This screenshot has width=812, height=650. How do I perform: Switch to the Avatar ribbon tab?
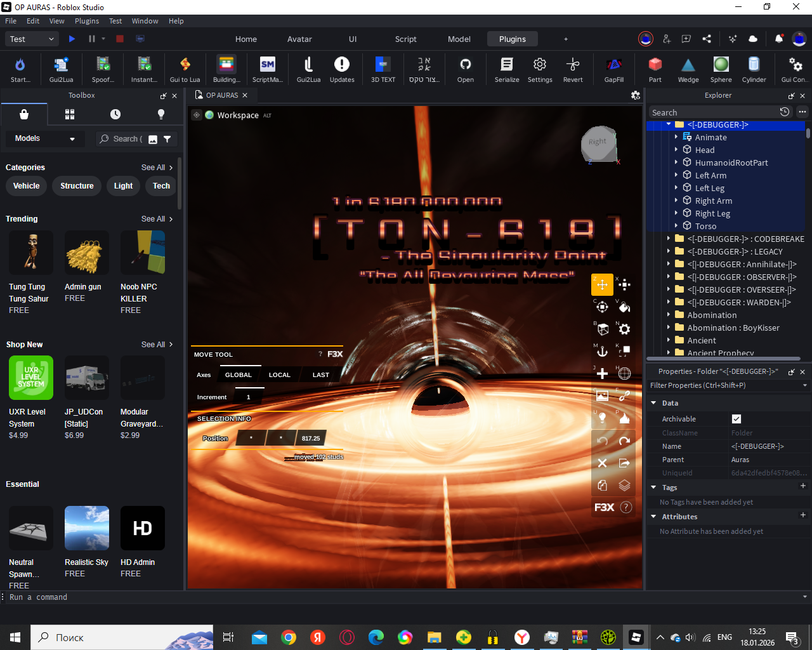coord(299,39)
